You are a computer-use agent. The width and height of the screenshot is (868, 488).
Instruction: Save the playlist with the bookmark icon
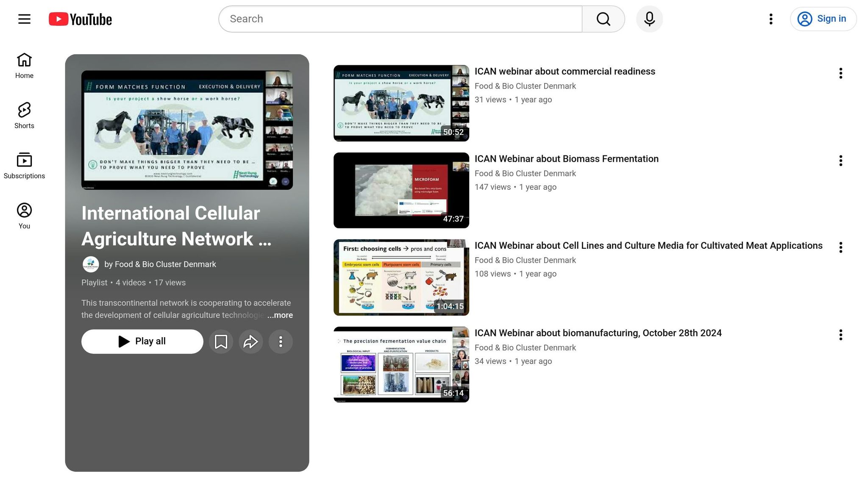coord(221,341)
